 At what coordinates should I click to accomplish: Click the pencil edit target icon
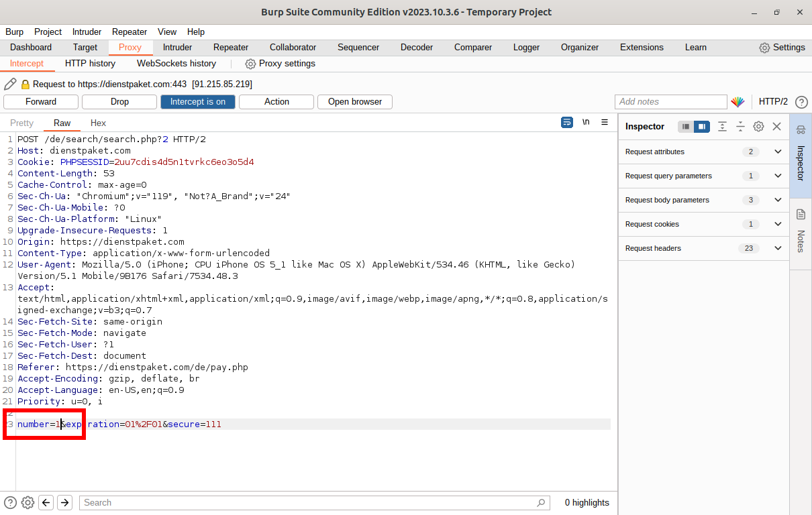pyautogui.click(x=10, y=84)
